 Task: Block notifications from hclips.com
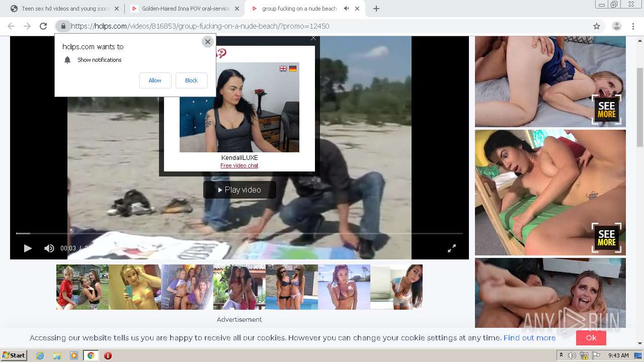point(191,80)
